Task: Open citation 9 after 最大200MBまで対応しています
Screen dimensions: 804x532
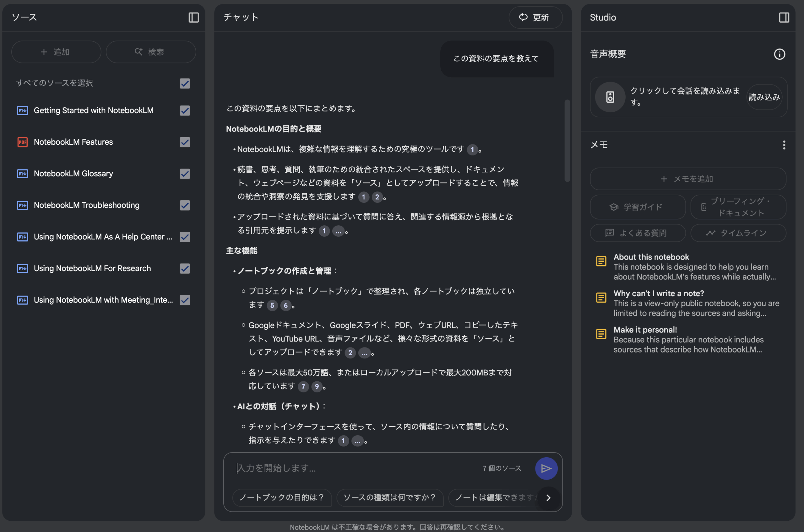Action: pyautogui.click(x=317, y=387)
